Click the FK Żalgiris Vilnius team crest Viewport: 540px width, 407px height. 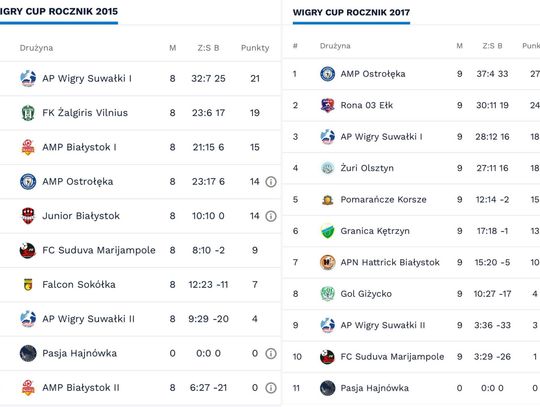[28, 113]
